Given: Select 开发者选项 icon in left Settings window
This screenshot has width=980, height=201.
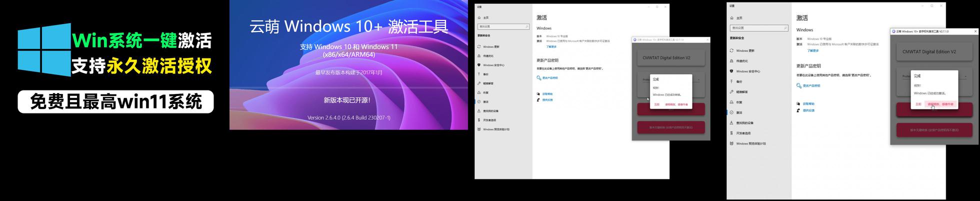Looking at the screenshot, I should (479, 120).
